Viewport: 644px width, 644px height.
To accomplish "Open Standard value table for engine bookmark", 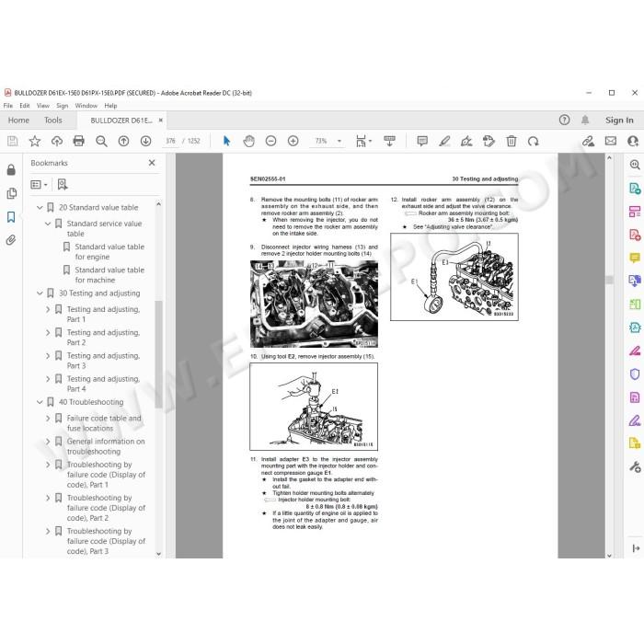I will (x=109, y=252).
